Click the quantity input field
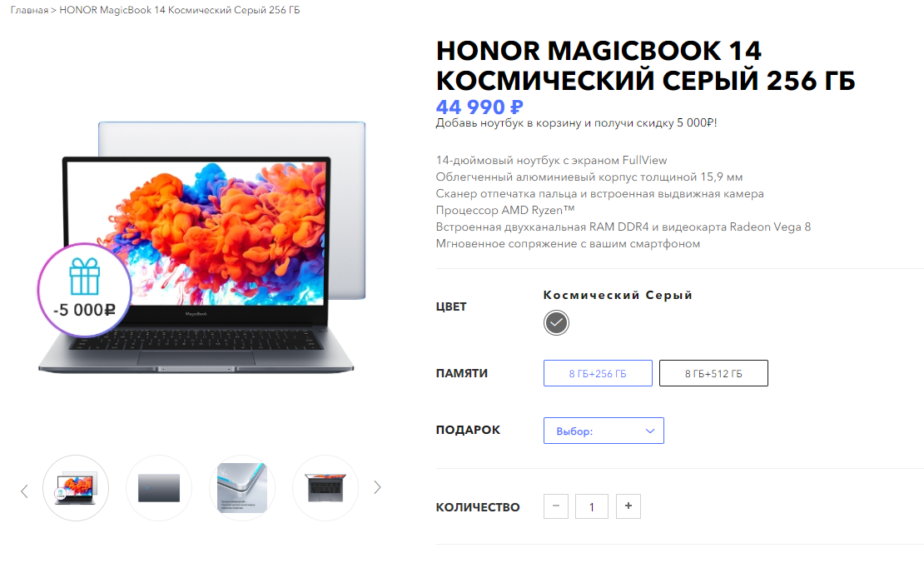 point(592,506)
